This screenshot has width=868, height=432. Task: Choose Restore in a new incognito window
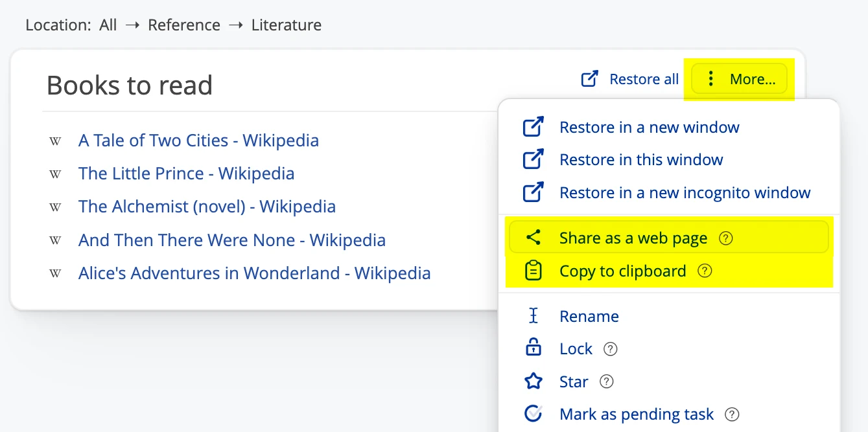click(x=685, y=193)
